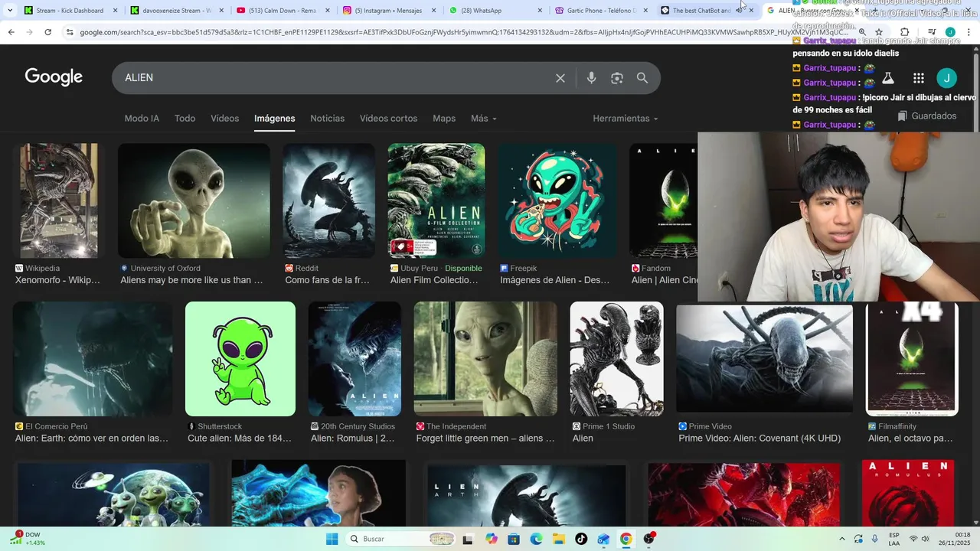Click the ESP LAA language indicator
The height and width of the screenshot is (551, 980).
click(x=894, y=539)
